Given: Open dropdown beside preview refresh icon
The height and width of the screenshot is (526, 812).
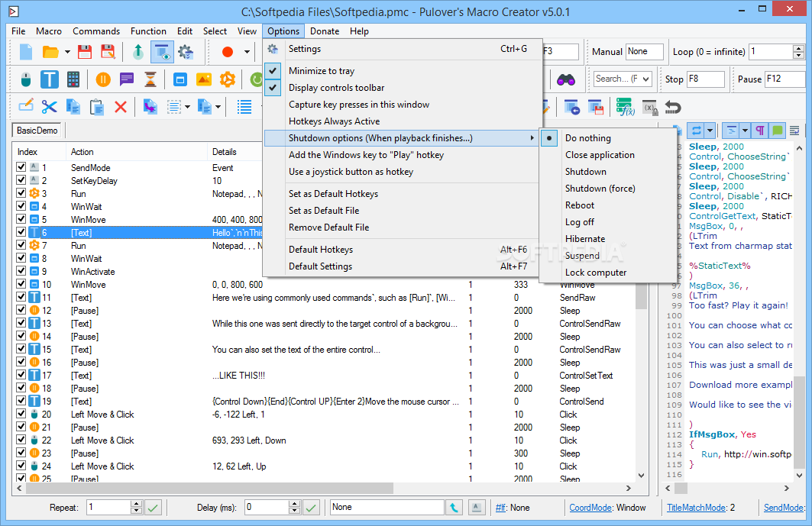Looking at the screenshot, I should (x=710, y=130).
